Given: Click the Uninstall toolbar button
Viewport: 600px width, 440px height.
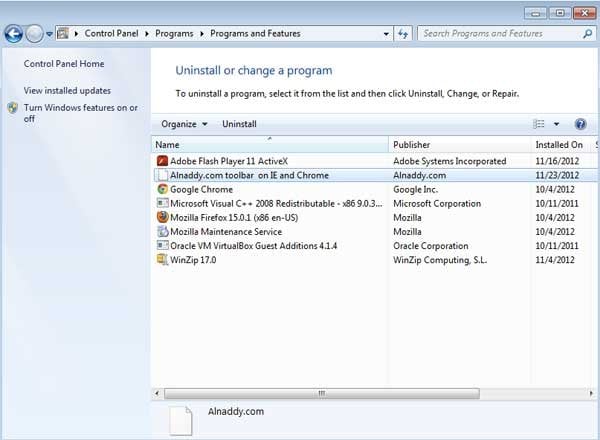Looking at the screenshot, I should click(239, 124).
